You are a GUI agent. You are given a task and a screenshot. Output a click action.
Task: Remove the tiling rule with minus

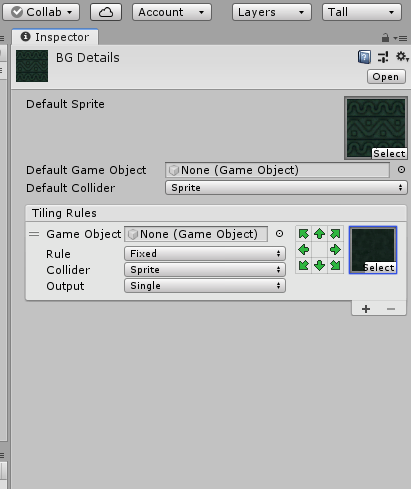point(391,309)
